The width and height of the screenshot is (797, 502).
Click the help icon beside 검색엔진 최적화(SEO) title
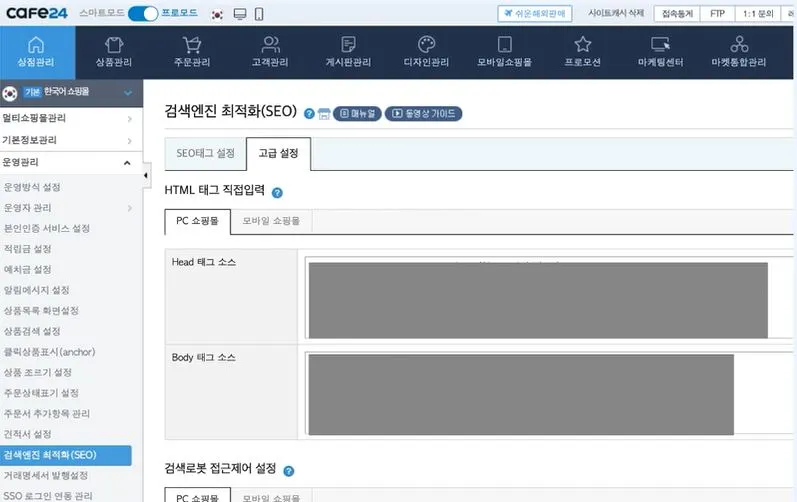(309, 113)
